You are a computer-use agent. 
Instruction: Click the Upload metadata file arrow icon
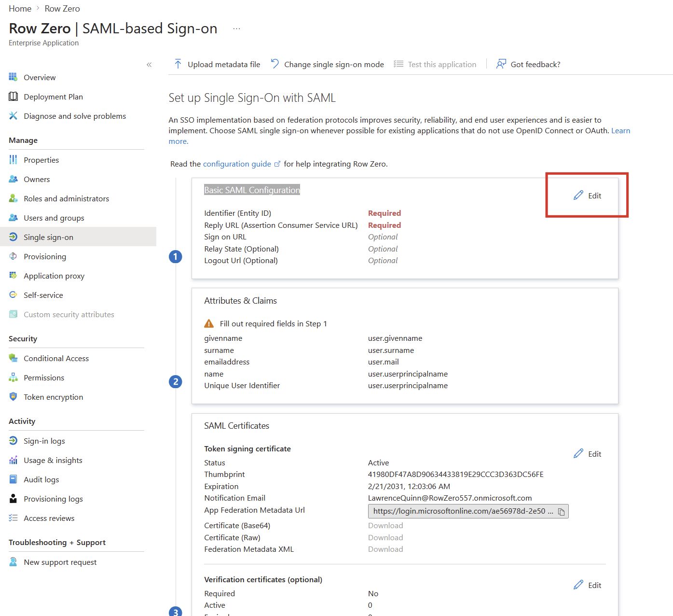pos(178,64)
